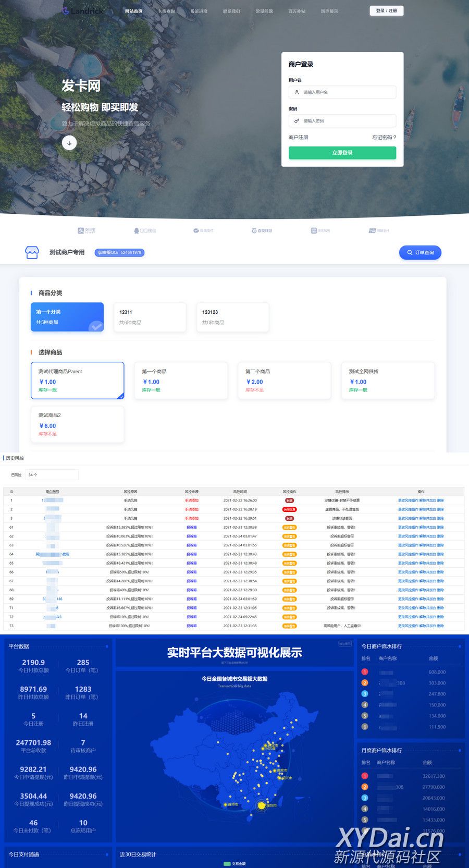The height and width of the screenshot is (868, 469).
Task: Select the 第一个分类 category card
Action: pos(67,317)
